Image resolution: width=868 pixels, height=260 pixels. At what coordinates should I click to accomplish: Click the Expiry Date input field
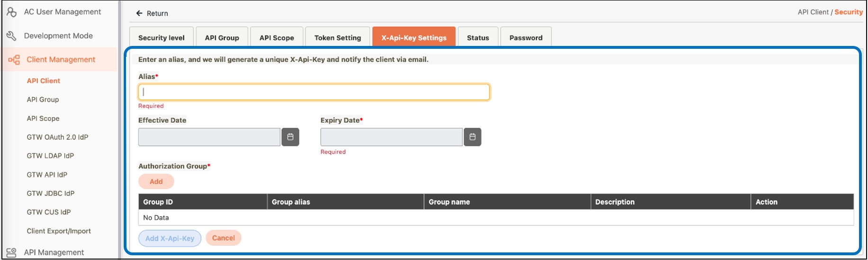pyautogui.click(x=391, y=137)
